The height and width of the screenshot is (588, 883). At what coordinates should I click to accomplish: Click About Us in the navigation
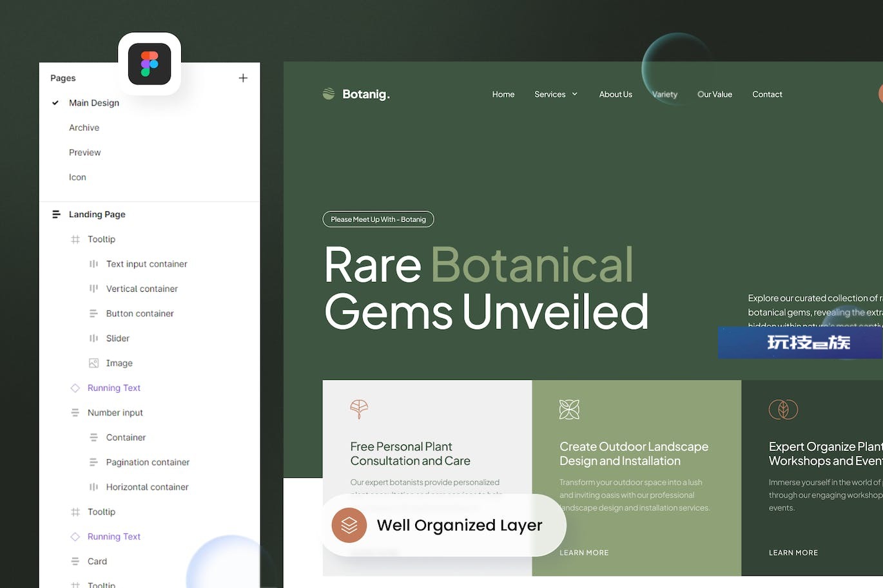(x=616, y=94)
